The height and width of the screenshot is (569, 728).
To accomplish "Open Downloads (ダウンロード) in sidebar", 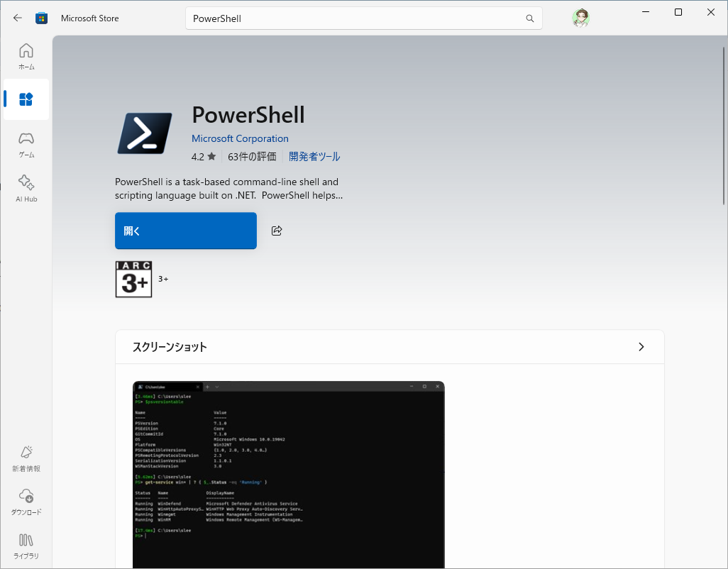I will 26,501.
